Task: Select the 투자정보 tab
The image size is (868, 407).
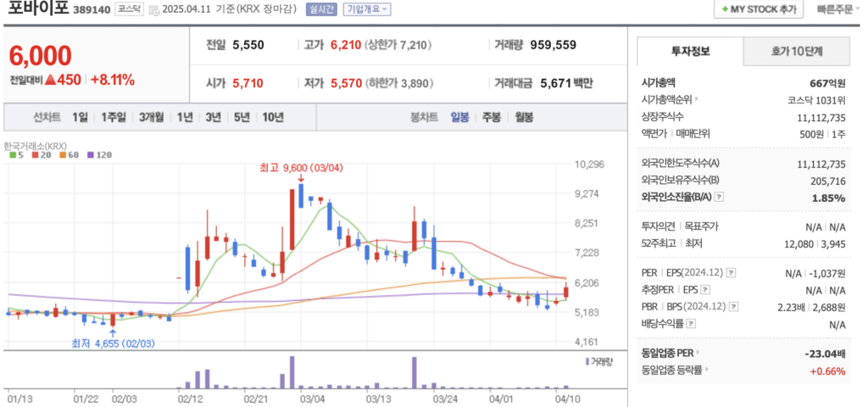Action: (x=690, y=51)
